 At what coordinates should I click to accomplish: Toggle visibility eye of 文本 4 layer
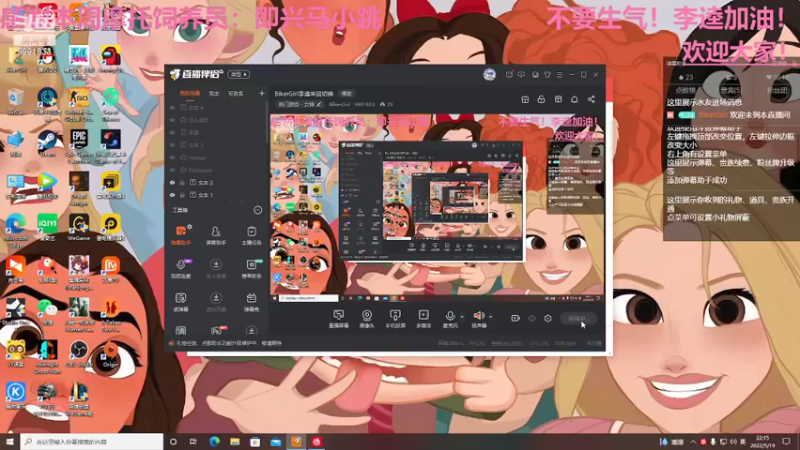point(172,108)
